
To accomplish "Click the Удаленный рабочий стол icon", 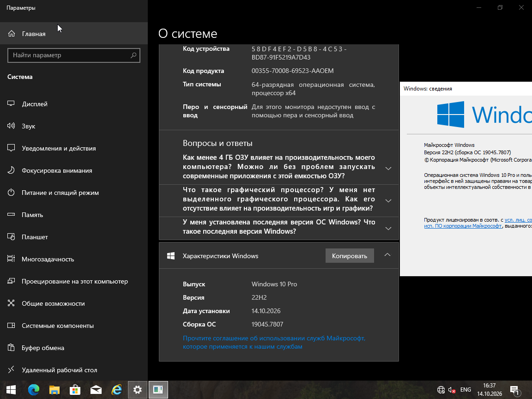I will 11,369.
